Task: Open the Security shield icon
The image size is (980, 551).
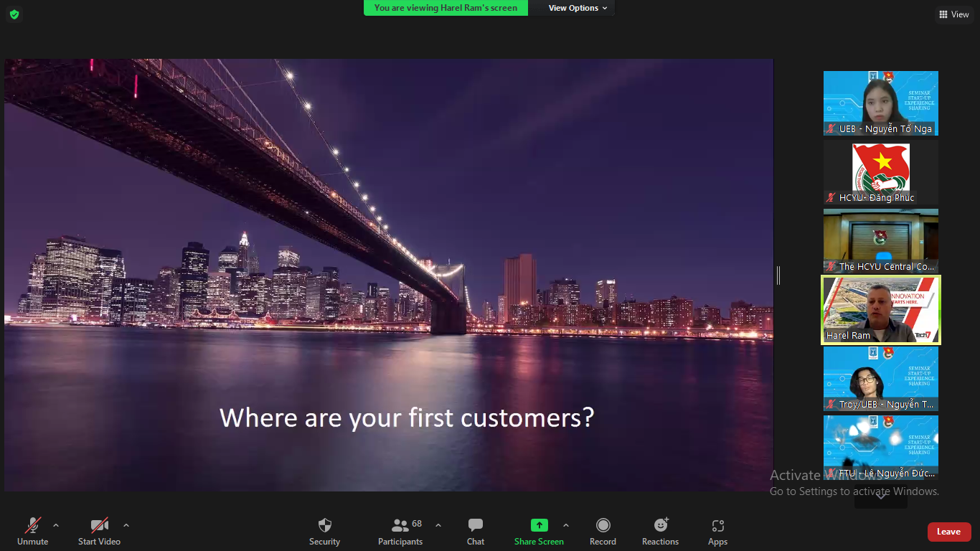Action: (x=324, y=525)
